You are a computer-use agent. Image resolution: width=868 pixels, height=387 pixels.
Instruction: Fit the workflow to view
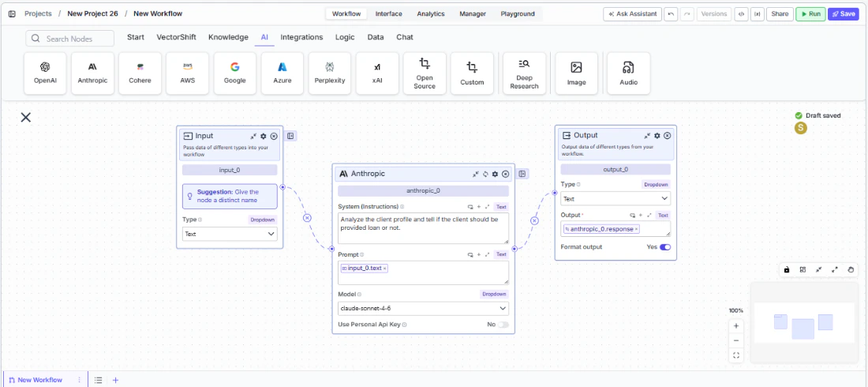point(736,355)
